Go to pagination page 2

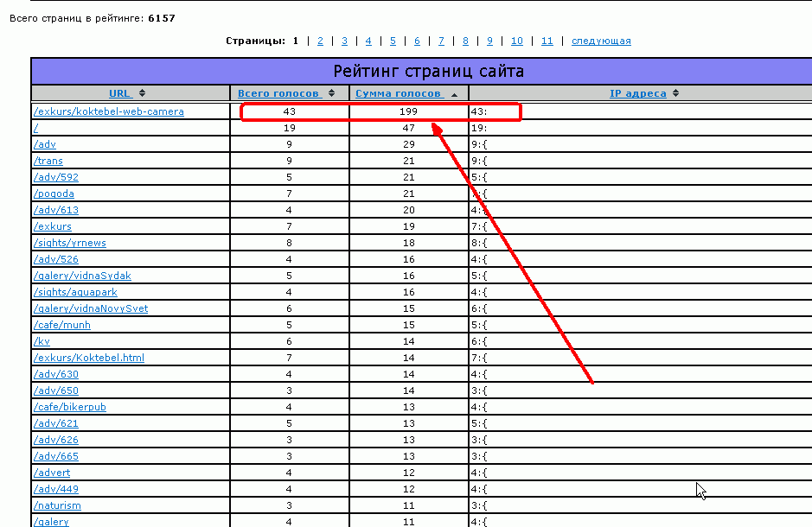click(x=320, y=41)
